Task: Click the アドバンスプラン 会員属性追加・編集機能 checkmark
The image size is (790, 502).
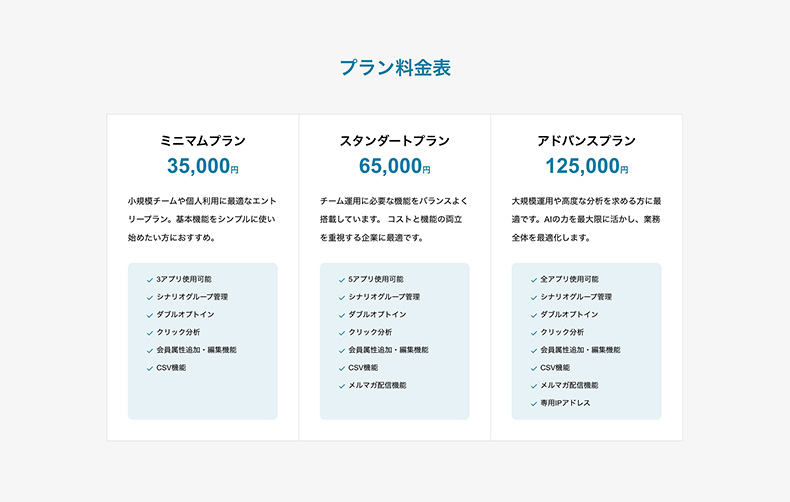Action: click(533, 351)
